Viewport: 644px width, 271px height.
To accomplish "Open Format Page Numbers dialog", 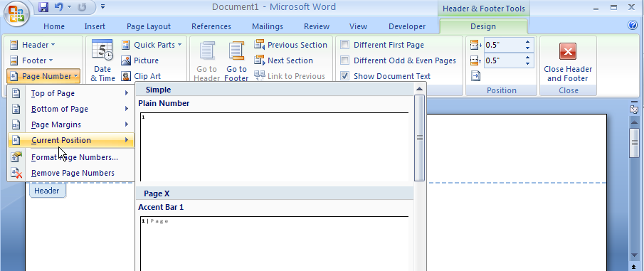I will [x=71, y=157].
